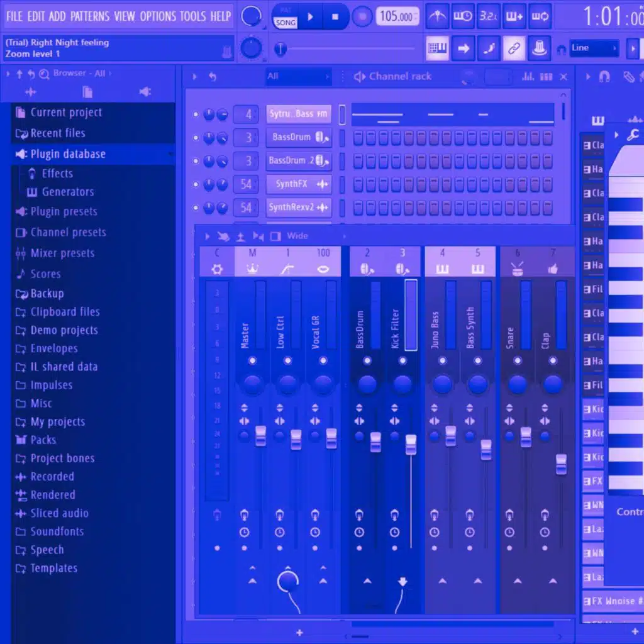Switch playback to SONG mode

[286, 23]
